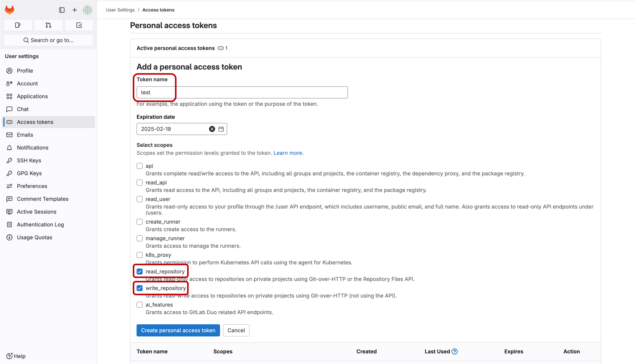Viewport: 635px width, 364px height.
Task: Open the Search or go to box
Action: [49, 40]
